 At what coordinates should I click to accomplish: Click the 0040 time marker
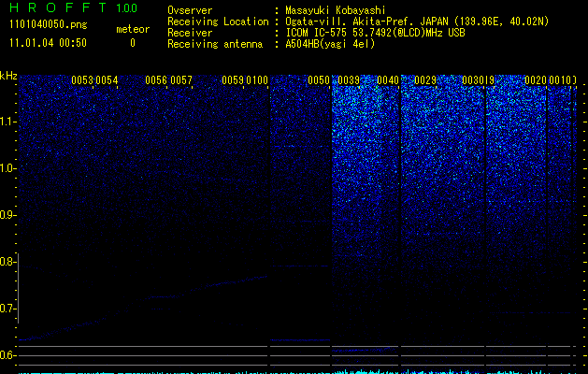click(388, 80)
